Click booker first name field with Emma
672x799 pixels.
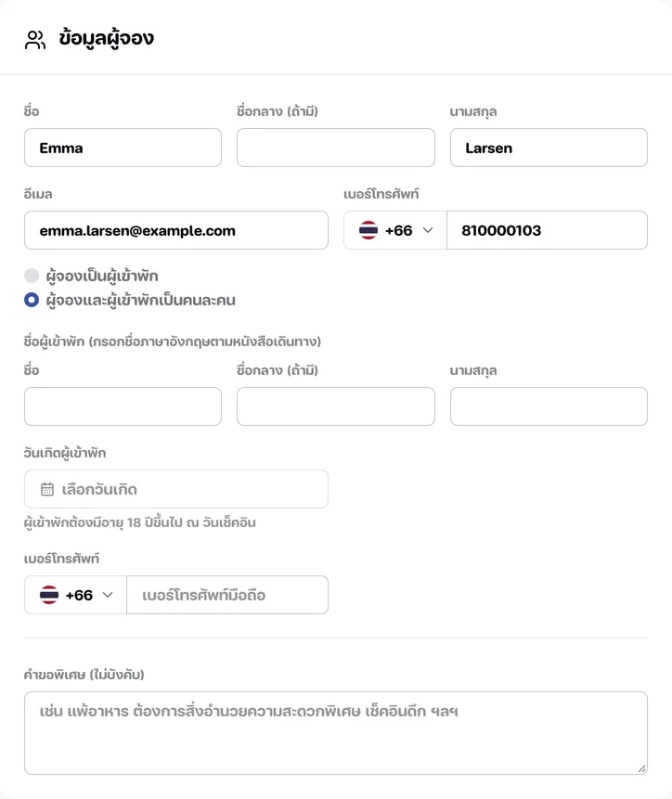(123, 148)
